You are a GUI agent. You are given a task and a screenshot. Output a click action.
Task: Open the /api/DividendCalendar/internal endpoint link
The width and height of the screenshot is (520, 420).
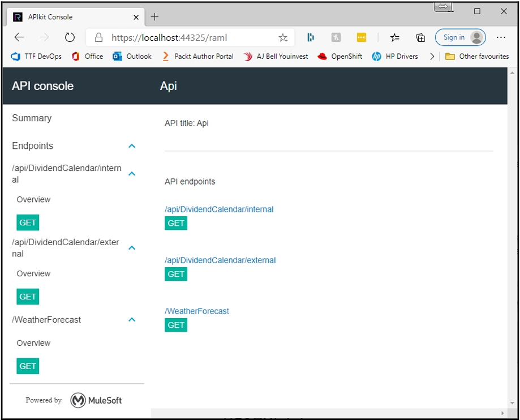219,209
